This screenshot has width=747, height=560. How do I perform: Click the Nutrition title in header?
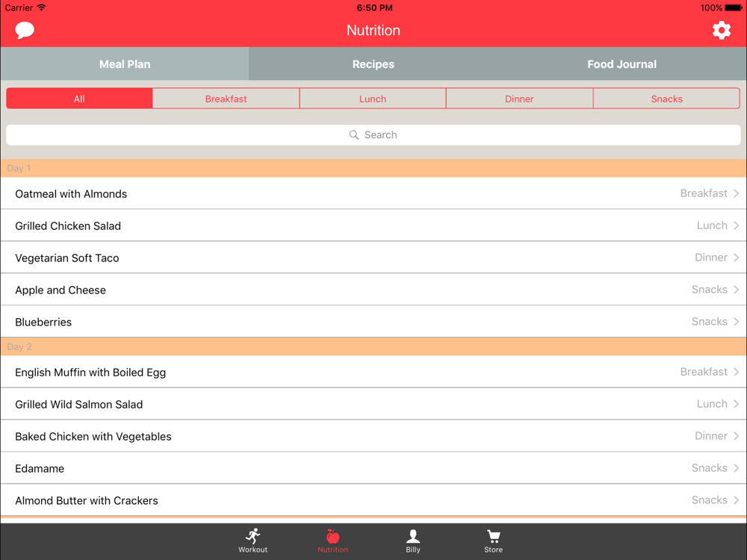373,31
